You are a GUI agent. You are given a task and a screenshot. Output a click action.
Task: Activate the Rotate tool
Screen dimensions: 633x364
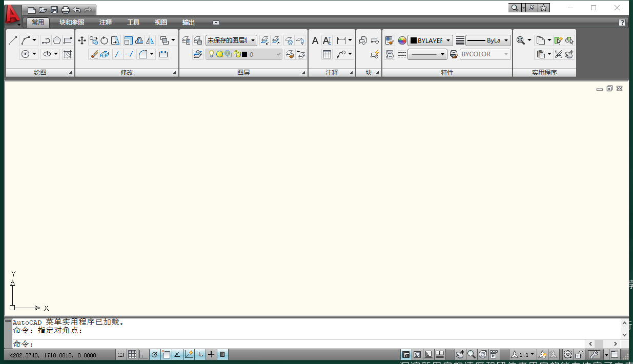pos(104,40)
